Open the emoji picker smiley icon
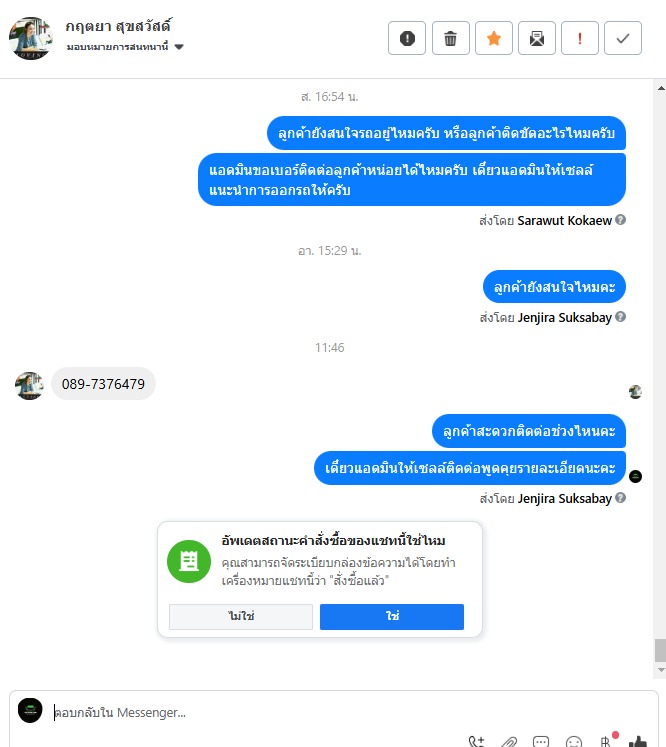Screen dimensions: 666x747 (x=574, y=741)
